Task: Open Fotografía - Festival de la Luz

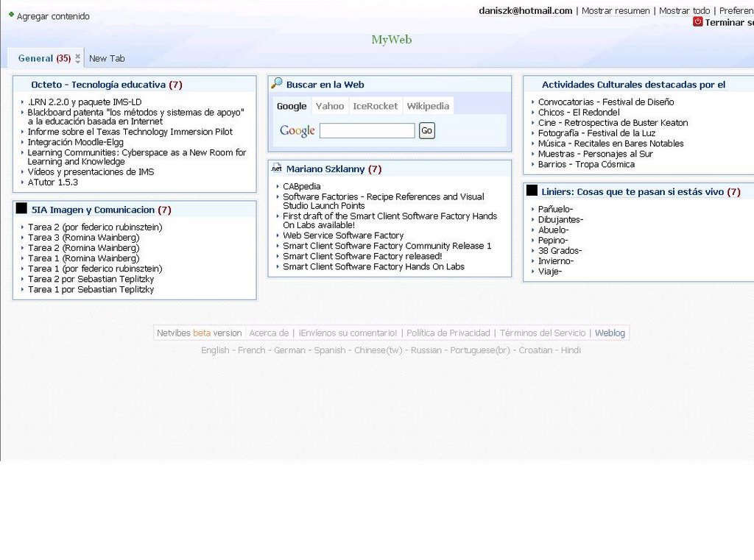Action: 596,133
